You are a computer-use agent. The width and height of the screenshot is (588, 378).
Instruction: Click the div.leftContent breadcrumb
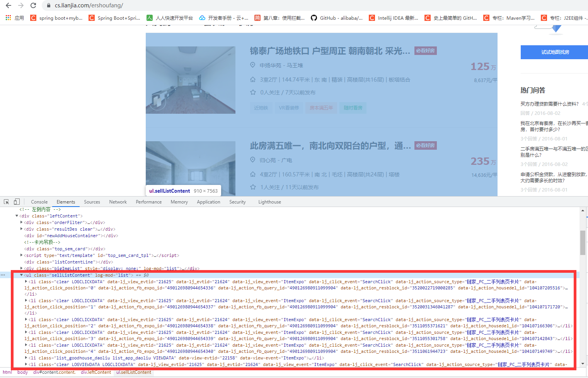click(96, 372)
